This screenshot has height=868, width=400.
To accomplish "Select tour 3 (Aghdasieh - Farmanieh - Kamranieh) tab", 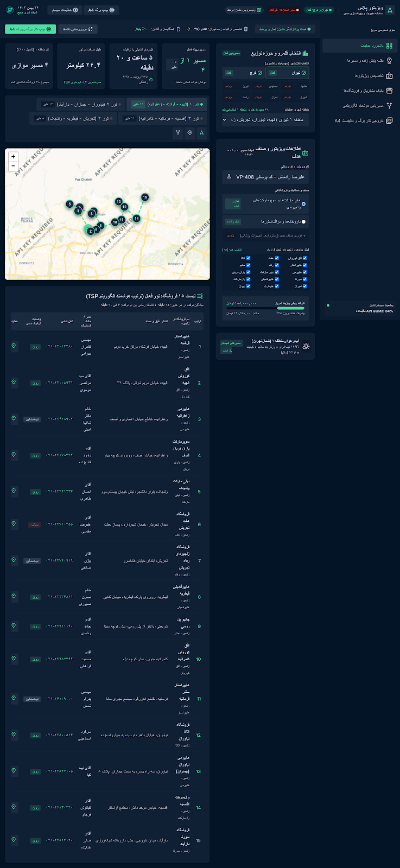I will click(162, 118).
